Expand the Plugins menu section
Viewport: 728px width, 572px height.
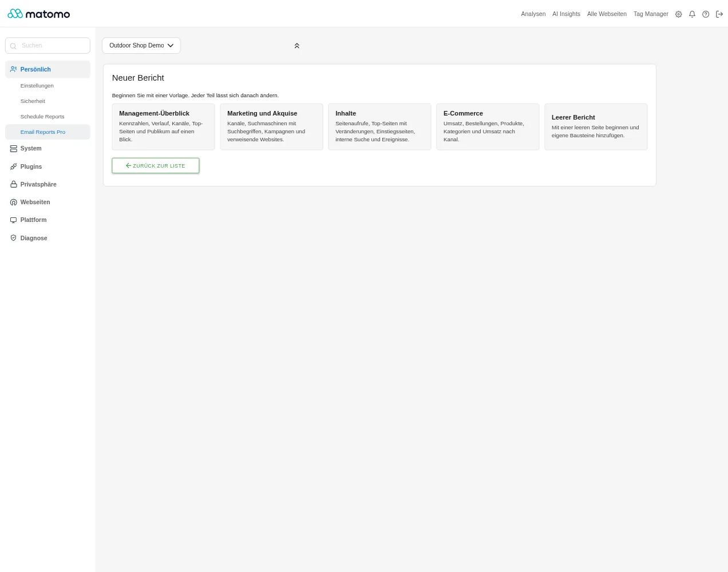[x=48, y=167]
